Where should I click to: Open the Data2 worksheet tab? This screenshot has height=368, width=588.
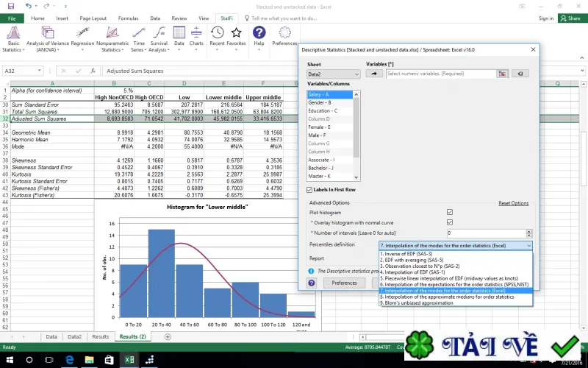[x=74, y=337]
